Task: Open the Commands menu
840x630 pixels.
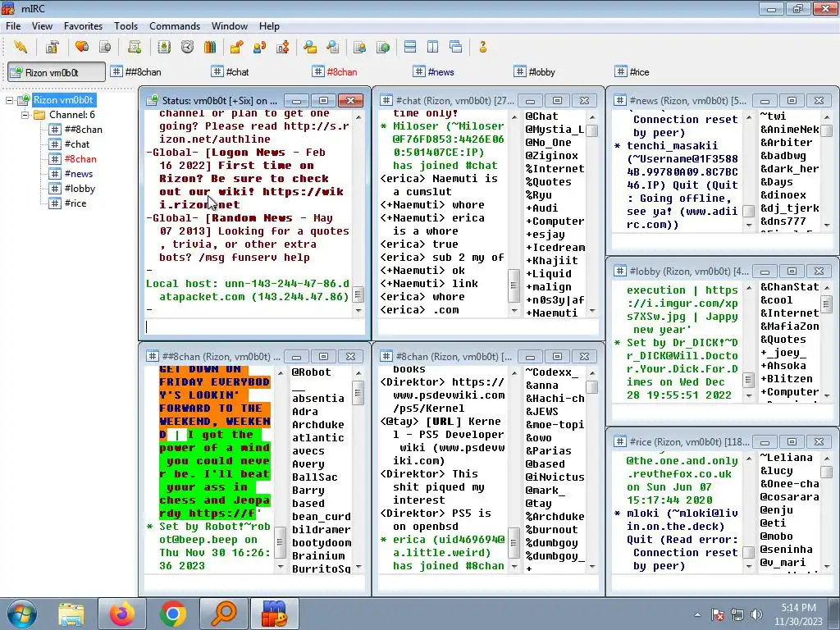Action: [x=175, y=25]
